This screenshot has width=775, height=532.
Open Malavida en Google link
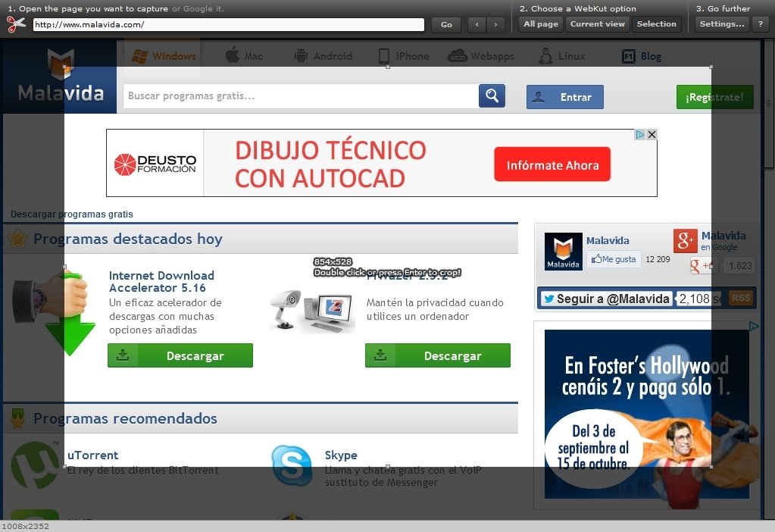click(723, 241)
